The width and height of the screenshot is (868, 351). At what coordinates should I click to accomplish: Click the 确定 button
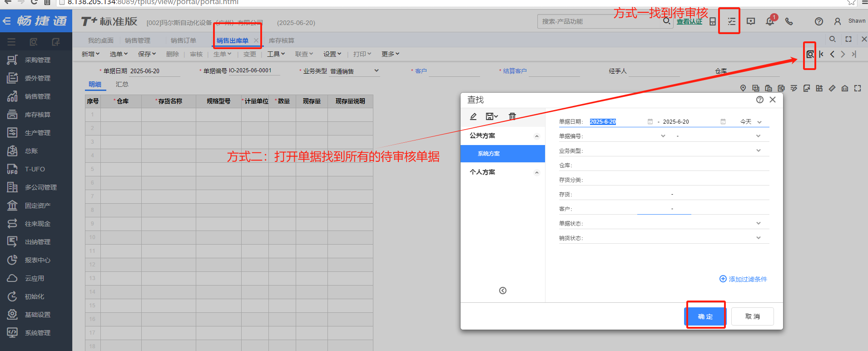point(705,316)
